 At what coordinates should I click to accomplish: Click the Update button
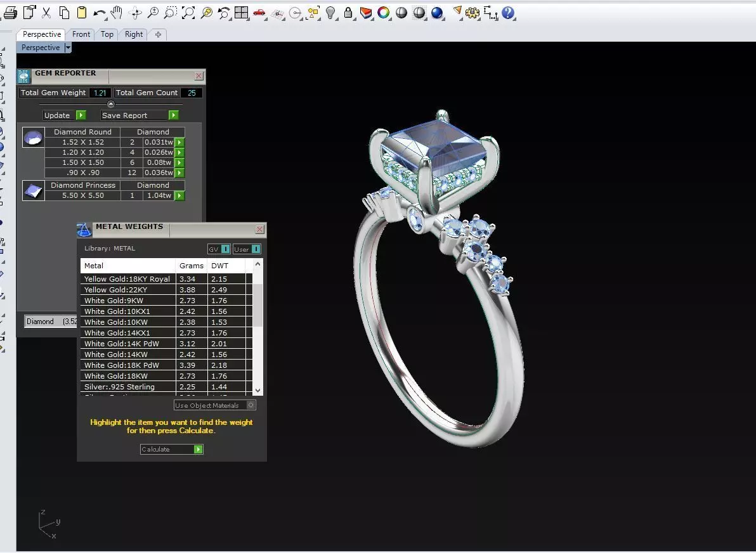[x=65, y=115]
